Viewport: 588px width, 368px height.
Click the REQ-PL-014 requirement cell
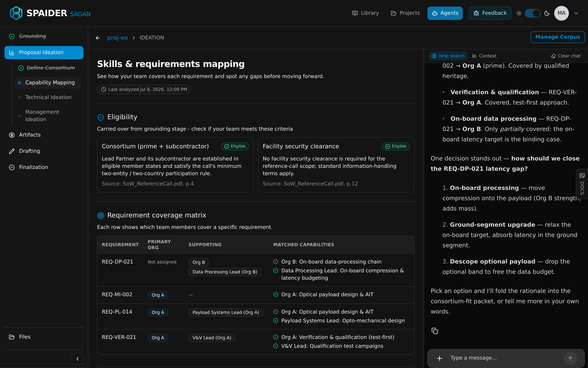(117, 312)
